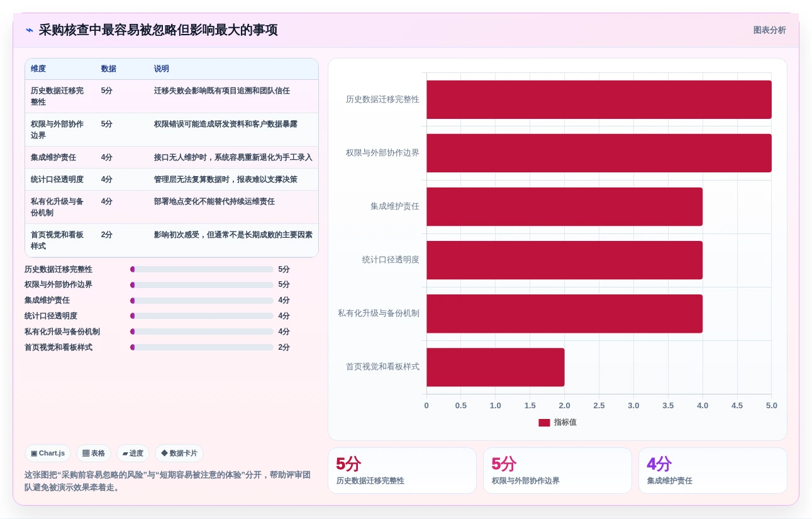The height and width of the screenshot is (519, 812).
Task: Click chart bar for 集成维护责任
Action: click(564, 206)
